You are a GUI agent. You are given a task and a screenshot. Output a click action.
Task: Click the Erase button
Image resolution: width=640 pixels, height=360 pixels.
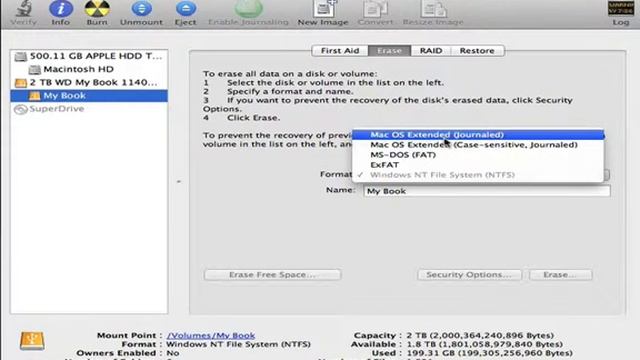coord(560,275)
